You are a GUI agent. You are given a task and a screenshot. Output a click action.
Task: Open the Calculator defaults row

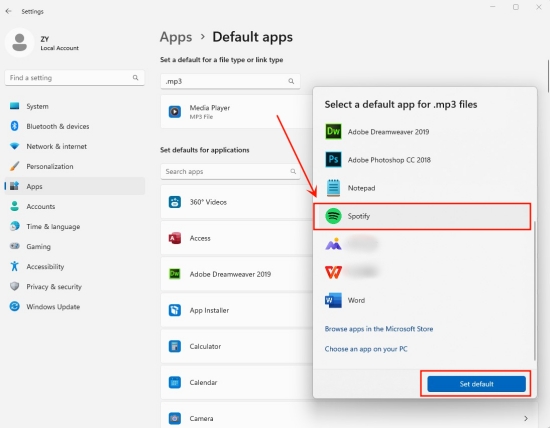tap(237, 346)
